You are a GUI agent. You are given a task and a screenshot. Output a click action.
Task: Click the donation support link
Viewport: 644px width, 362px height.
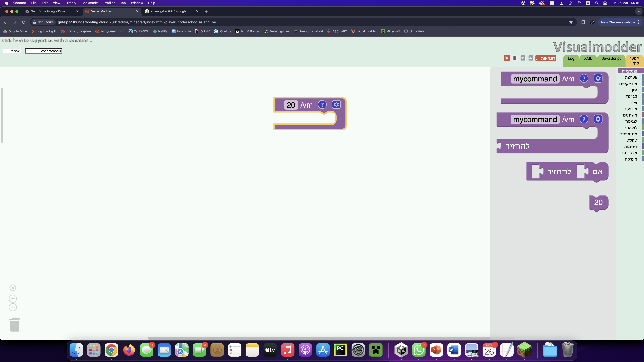pos(47,40)
